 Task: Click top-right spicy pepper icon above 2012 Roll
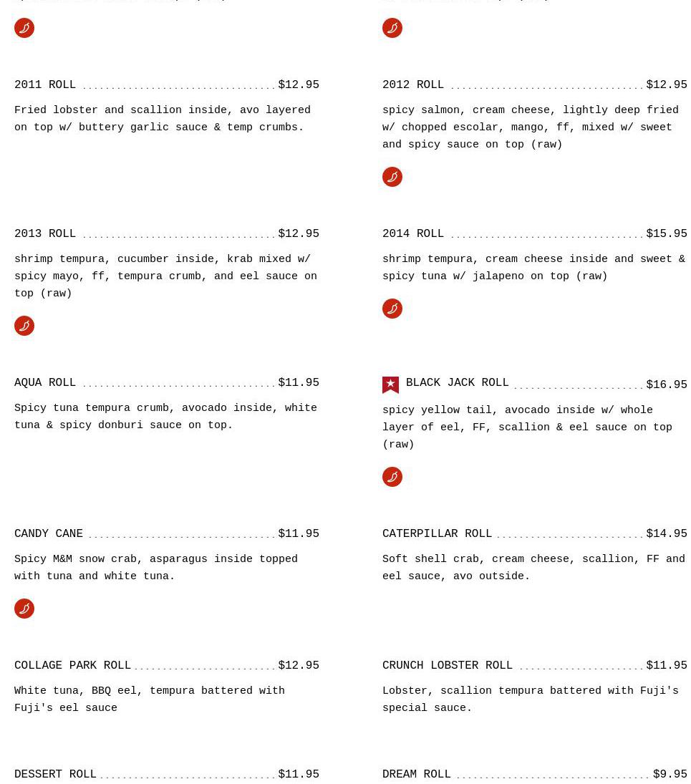[392, 28]
